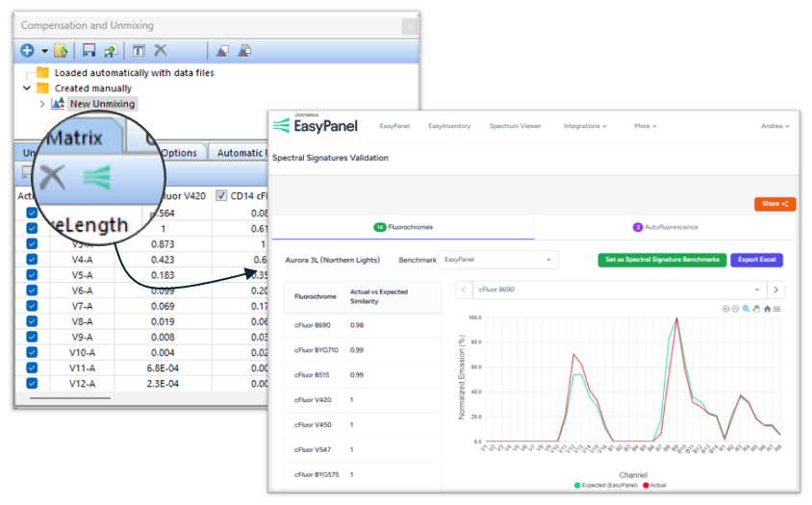Toggle the CD14 column checkbox
Screen dimensions: 812x505
click(x=222, y=196)
